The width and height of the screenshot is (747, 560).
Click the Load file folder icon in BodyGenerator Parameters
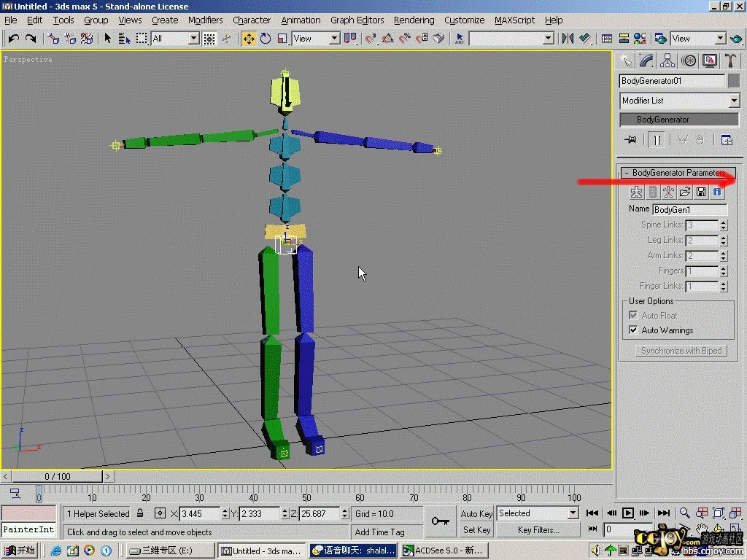tap(684, 192)
